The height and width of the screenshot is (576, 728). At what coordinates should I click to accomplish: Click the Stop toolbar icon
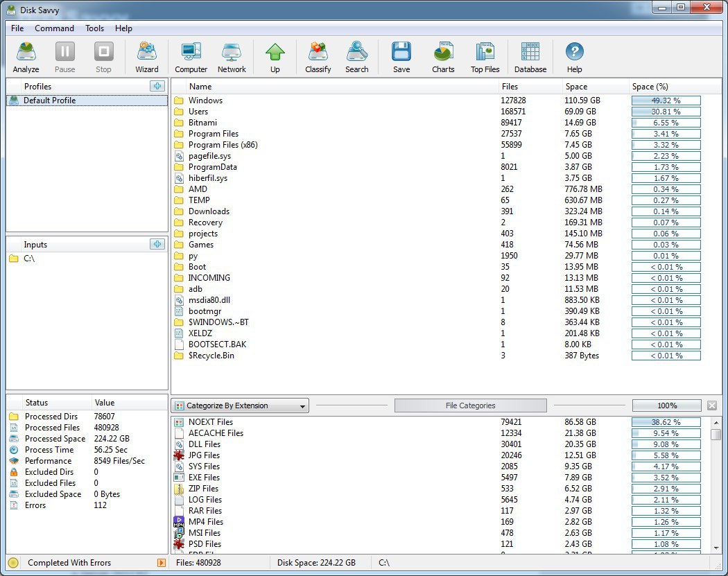(103, 58)
